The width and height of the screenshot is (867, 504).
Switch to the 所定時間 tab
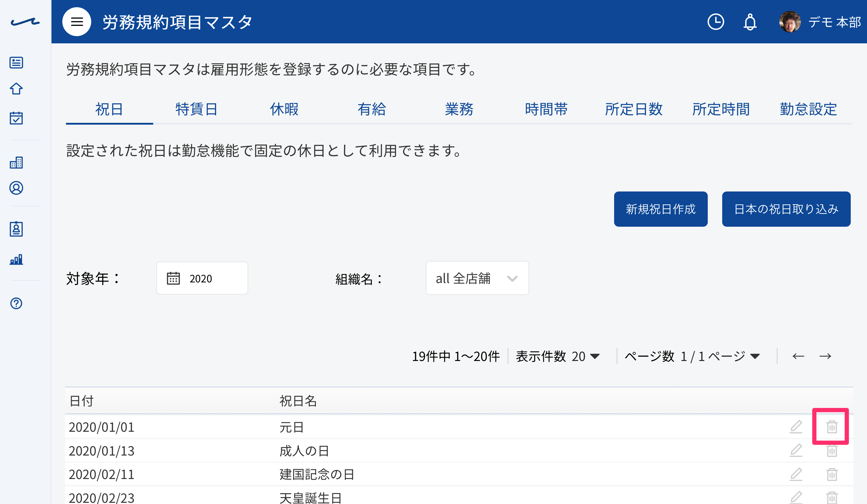[x=721, y=109]
